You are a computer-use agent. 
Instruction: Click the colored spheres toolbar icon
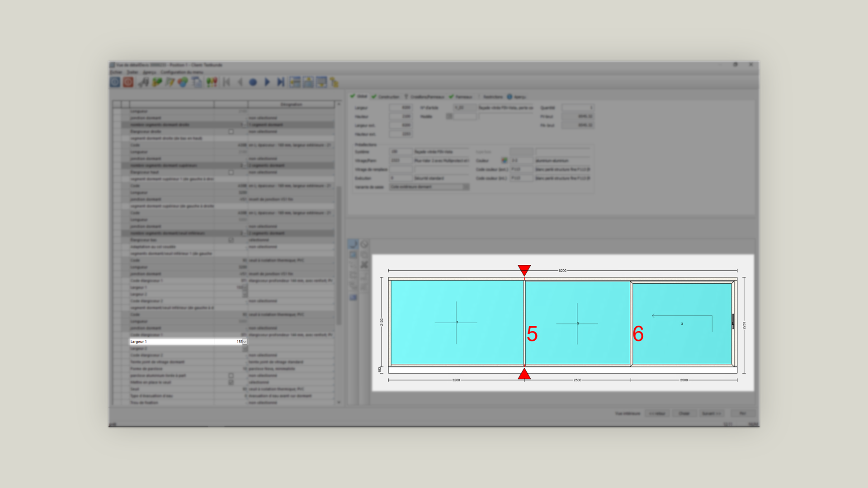183,82
